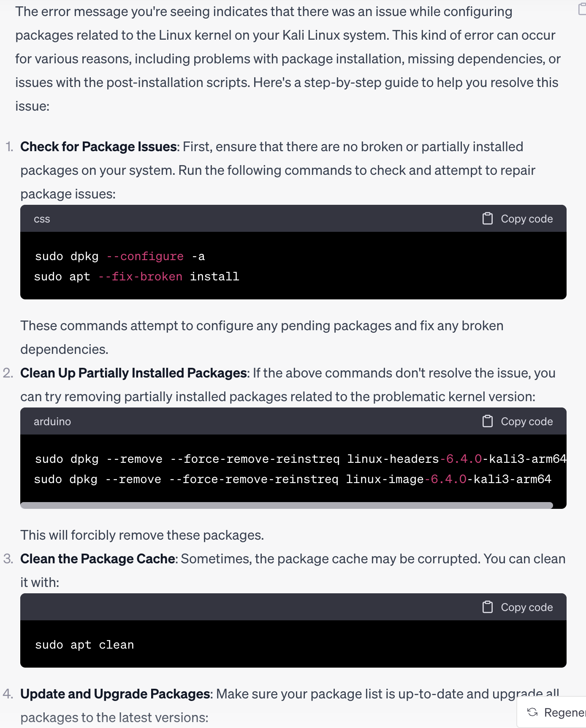586x728 pixels.
Task: Click the linux-image-6.4.0 remove command line
Action: pos(293,479)
